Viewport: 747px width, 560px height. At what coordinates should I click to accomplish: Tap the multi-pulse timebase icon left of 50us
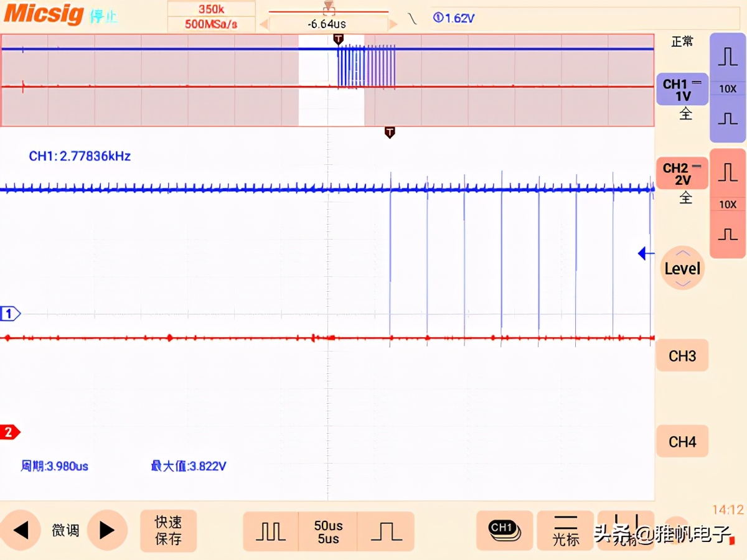(271, 531)
